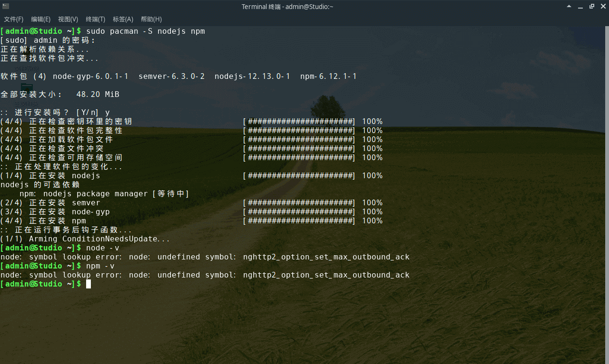Click the terminal icon in the title bar
Screen dimensions: 609x364
(6, 6)
